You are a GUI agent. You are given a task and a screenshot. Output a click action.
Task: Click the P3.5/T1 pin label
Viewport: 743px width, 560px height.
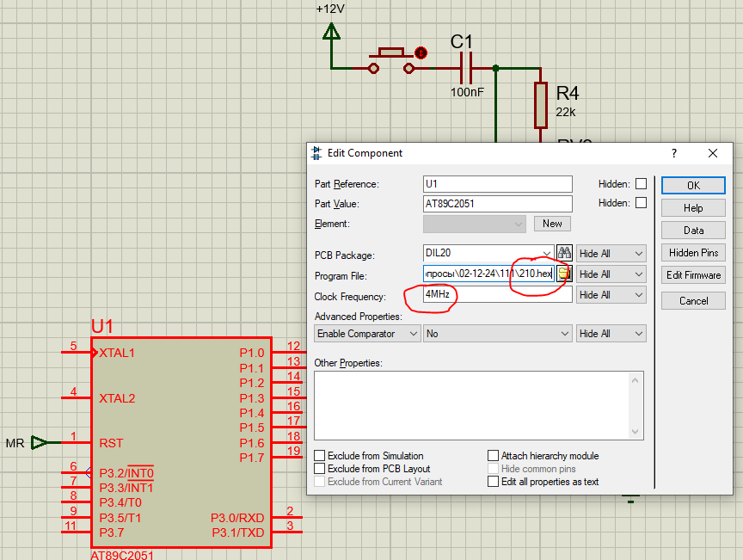point(120,518)
